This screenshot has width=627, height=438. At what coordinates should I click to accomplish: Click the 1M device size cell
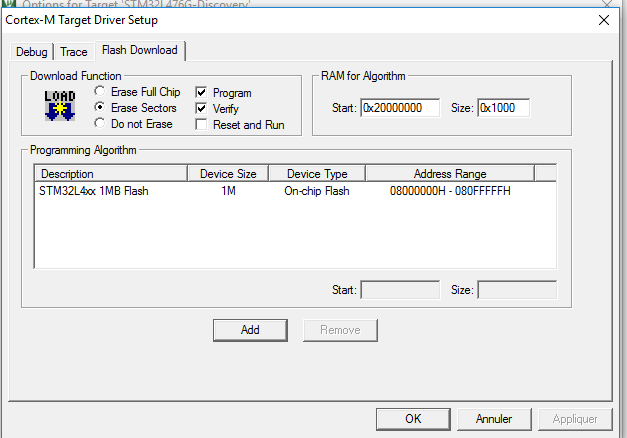(228, 191)
